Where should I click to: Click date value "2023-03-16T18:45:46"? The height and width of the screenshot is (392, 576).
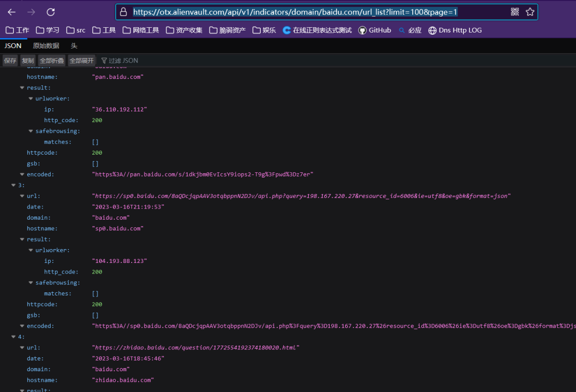[128, 358]
